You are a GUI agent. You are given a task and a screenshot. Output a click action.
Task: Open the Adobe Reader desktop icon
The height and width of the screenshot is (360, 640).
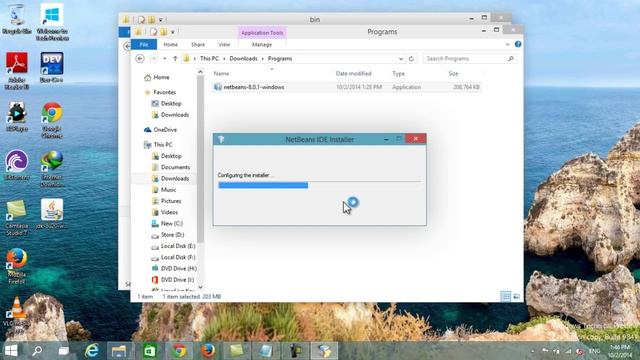coord(17,70)
